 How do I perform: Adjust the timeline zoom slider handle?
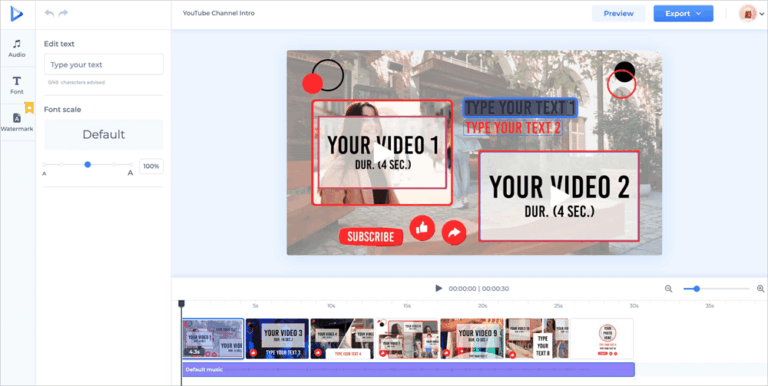point(696,289)
